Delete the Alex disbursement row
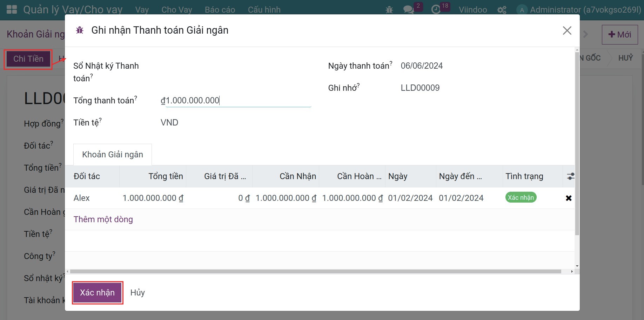644x320 pixels. click(x=569, y=198)
